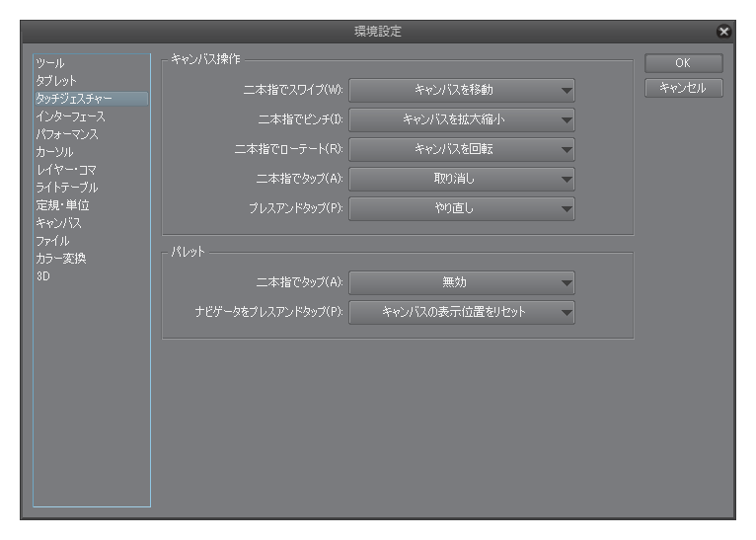756x540 pixels.
Task: Choose カーソル in the left list
Action: pyautogui.click(x=54, y=152)
